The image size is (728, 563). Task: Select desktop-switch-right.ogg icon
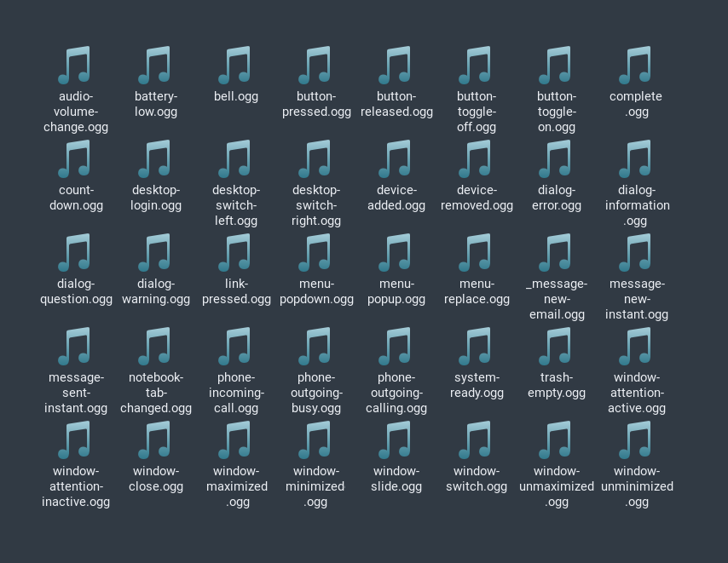pos(315,158)
